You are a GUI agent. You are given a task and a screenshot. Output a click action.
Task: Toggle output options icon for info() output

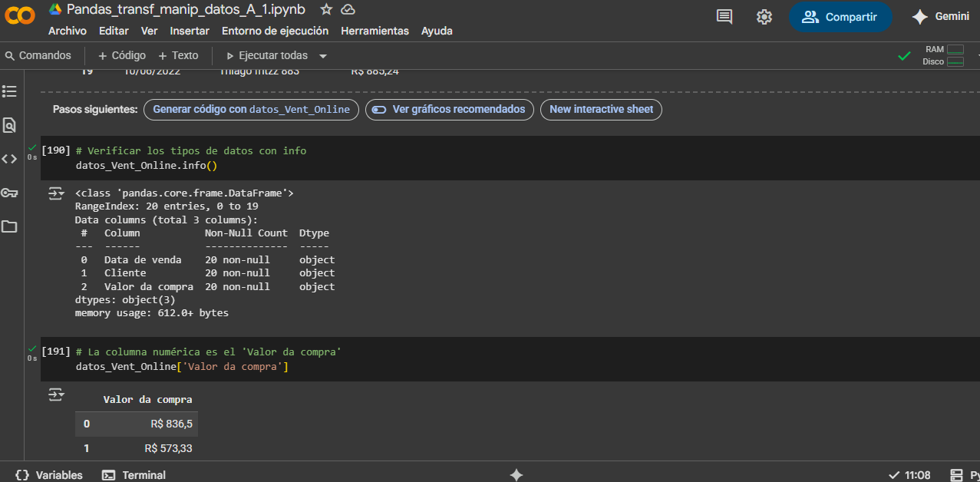click(x=56, y=193)
